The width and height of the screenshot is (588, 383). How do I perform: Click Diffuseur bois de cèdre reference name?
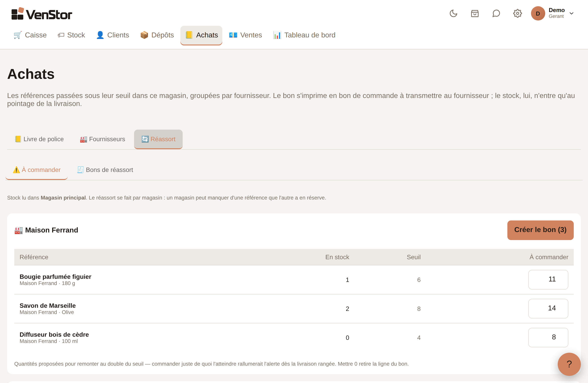tap(54, 334)
